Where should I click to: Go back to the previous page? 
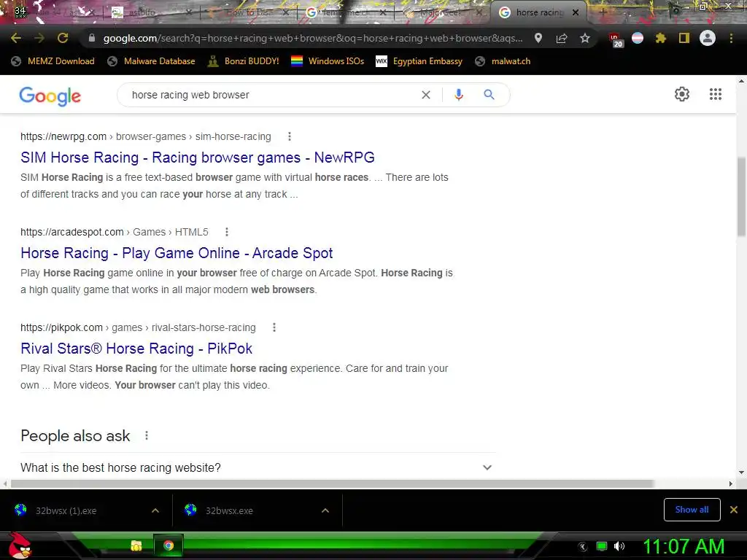point(16,38)
